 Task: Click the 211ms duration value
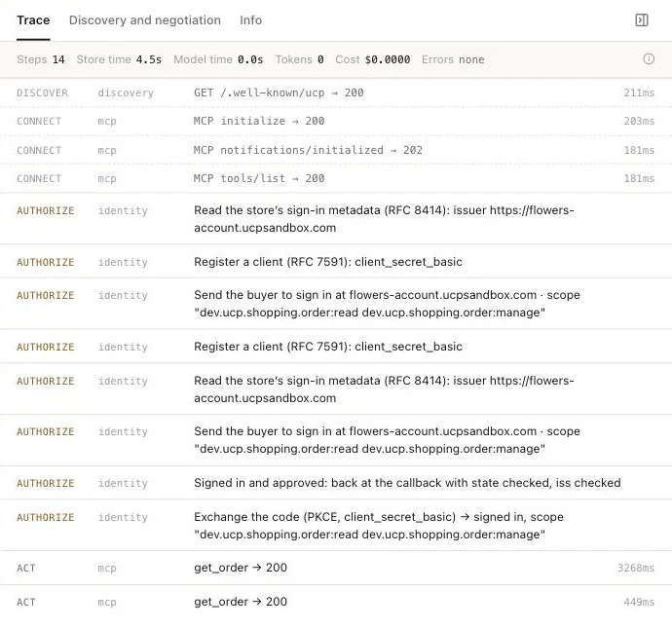click(x=639, y=92)
